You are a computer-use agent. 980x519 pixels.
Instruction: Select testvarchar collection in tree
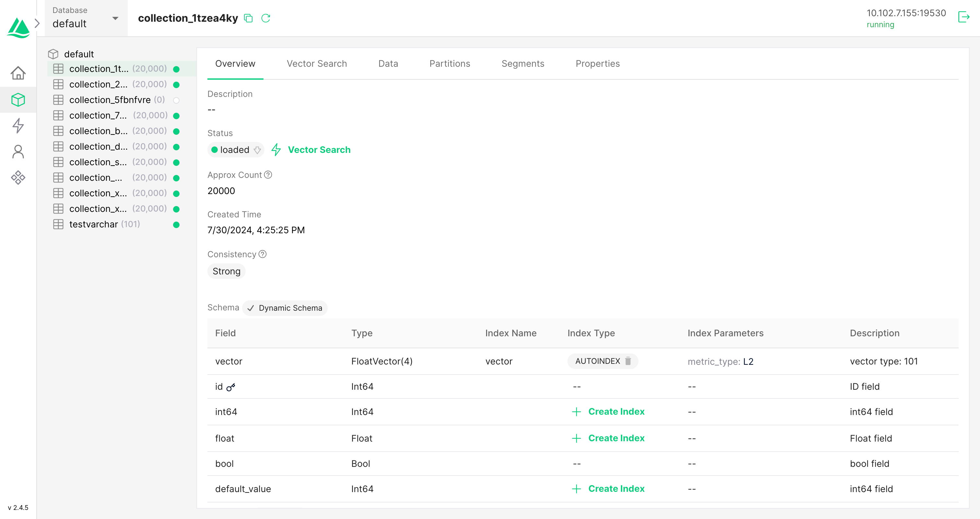(x=94, y=224)
